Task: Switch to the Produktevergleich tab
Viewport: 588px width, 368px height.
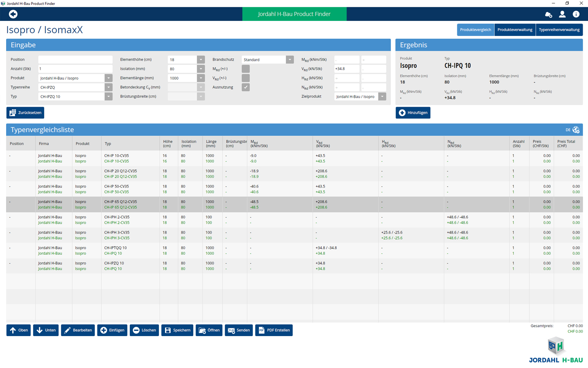Action: pos(475,30)
